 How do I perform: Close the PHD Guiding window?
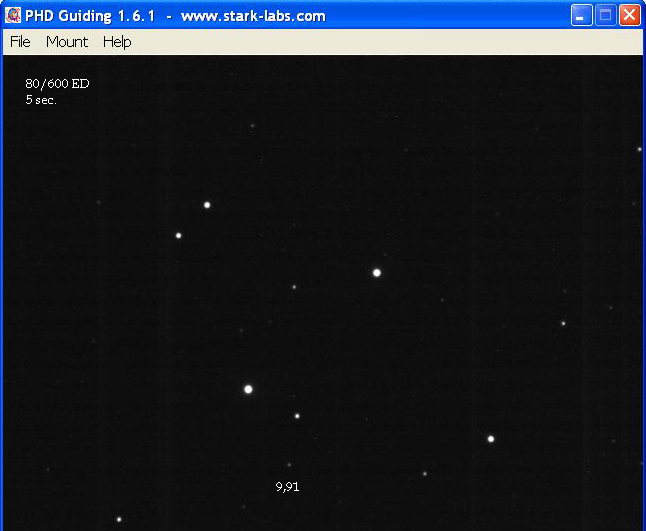630,16
